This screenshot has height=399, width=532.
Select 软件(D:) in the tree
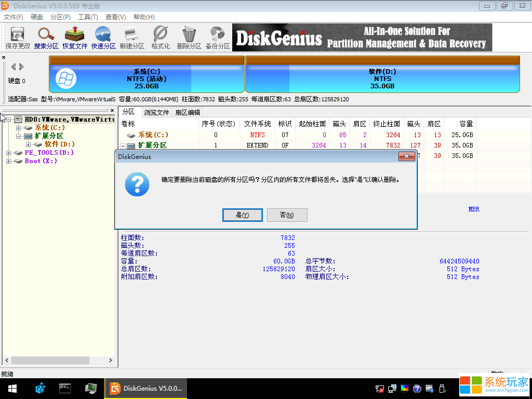60,144
